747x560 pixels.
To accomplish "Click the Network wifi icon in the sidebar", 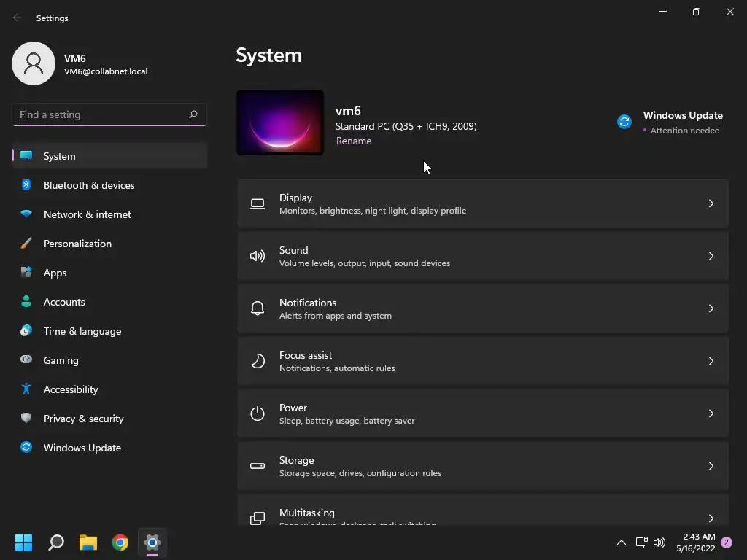I will 26,214.
